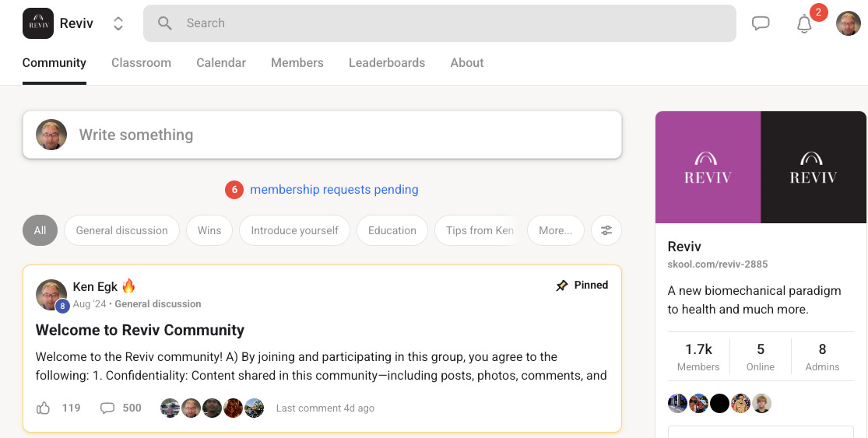Open membership requests pending link

(335, 190)
